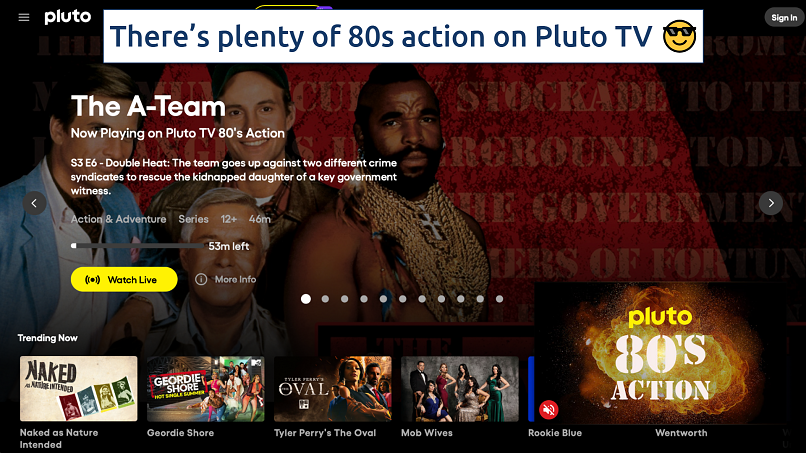Click The A-Team title heading
Viewport: 806px width, 453px height.
coord(148,106)
